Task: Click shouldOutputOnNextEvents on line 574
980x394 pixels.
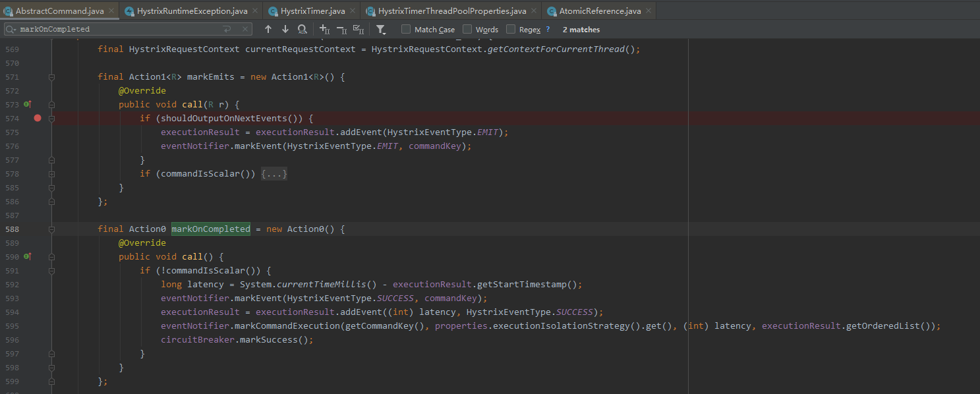Action: click(x=224, y=118)
